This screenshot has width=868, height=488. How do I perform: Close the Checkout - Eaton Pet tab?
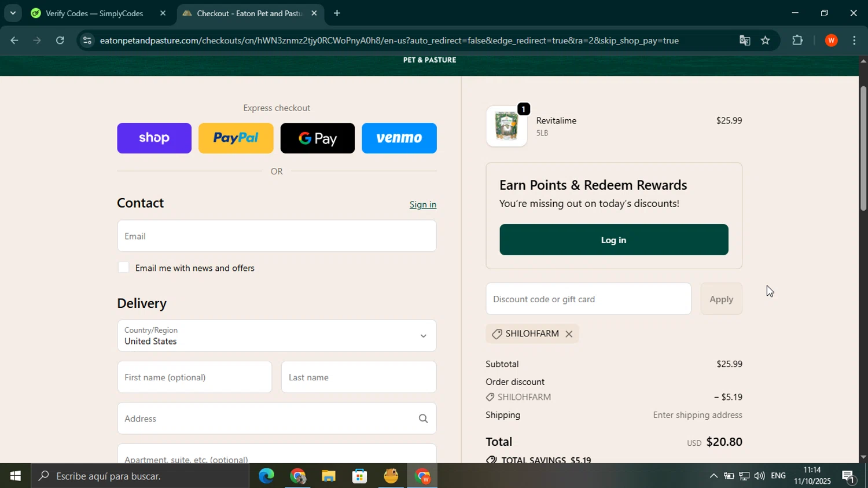[314, 13]
